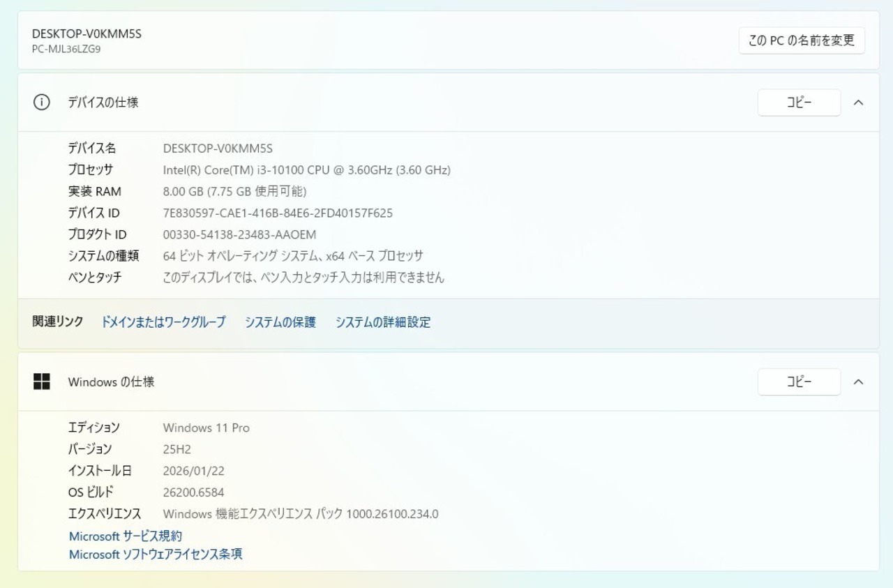Select the edition value Windows 11 Pro
This screenshot has height=588, width=893.
coord(207,428)
